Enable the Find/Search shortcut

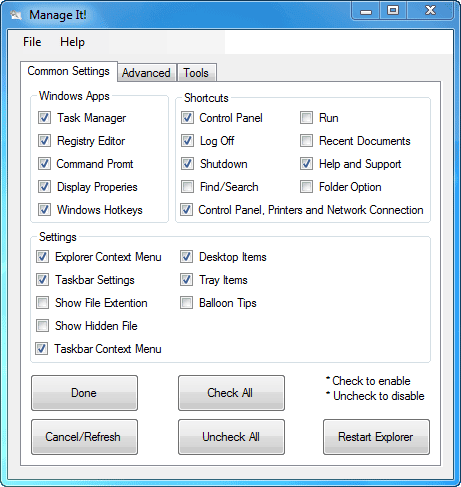tap(187, 187)
